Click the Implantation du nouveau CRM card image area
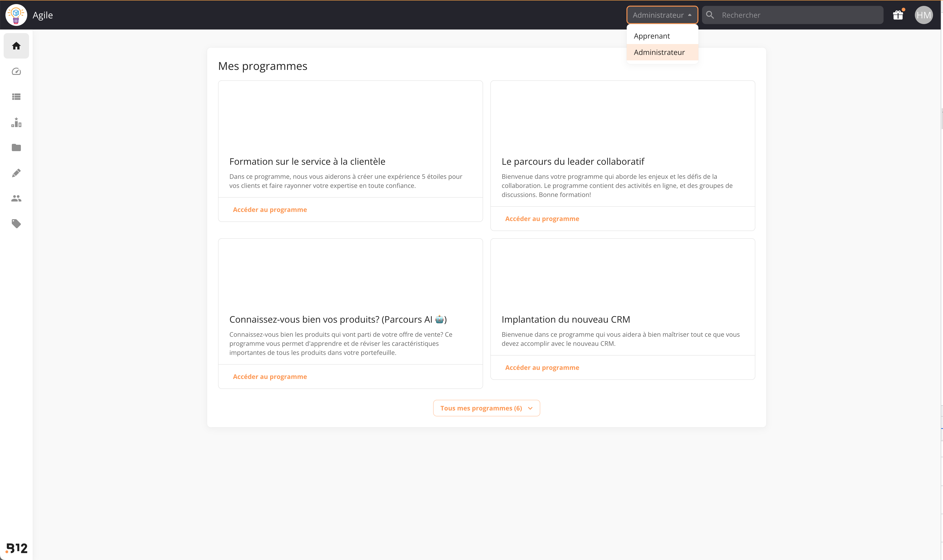943x560 pixels. pyautogui.click(x=622, y=273)
